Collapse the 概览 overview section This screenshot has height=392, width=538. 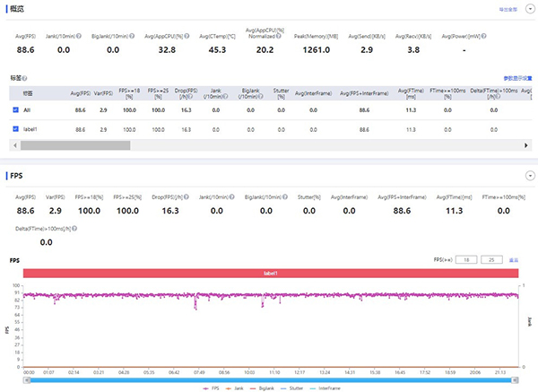(x=528, y=9)
